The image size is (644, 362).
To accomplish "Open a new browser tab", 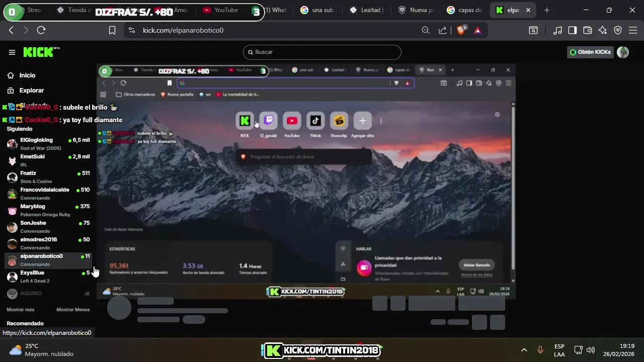I will click(547, 10).
